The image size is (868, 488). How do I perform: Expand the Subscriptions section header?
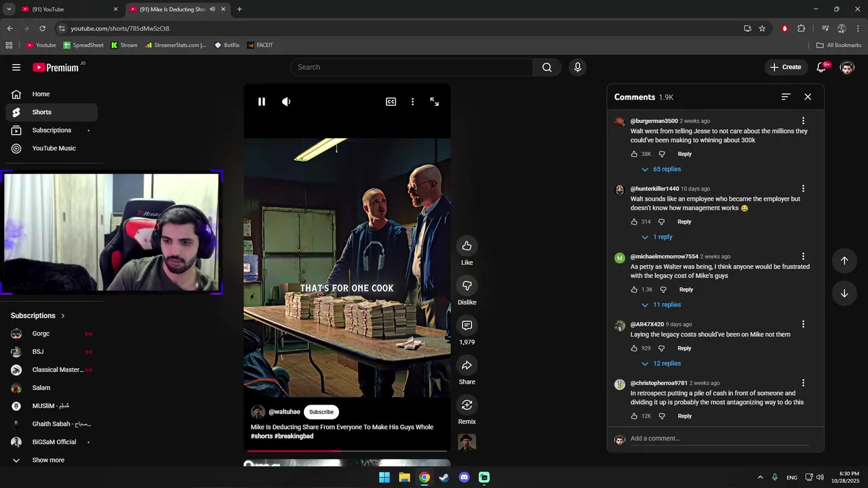point(38,316)
